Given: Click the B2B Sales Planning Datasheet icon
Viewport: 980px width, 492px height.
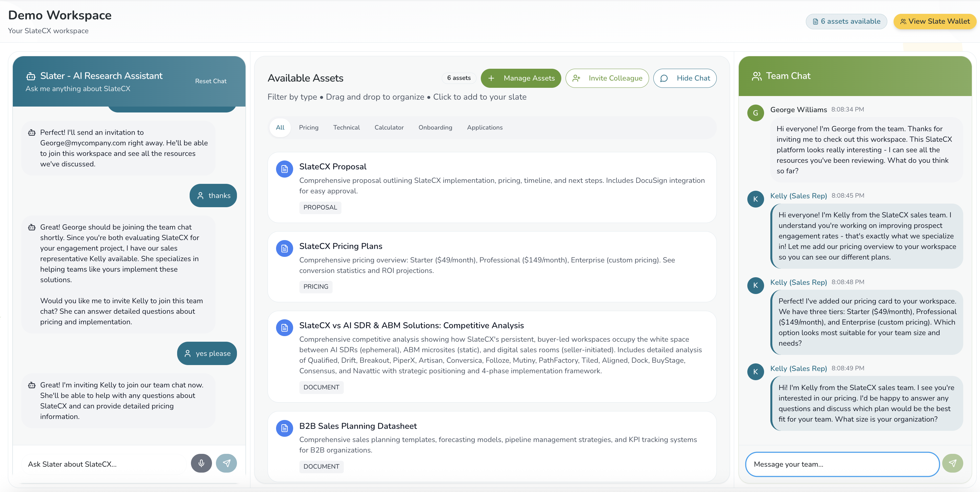Looking at the screenshot, I should pos(284,429).
